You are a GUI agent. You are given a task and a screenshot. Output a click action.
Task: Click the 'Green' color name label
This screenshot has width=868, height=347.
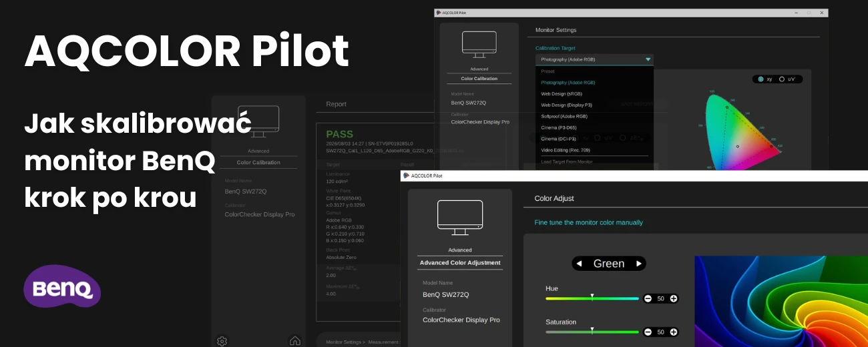[609, 264]
